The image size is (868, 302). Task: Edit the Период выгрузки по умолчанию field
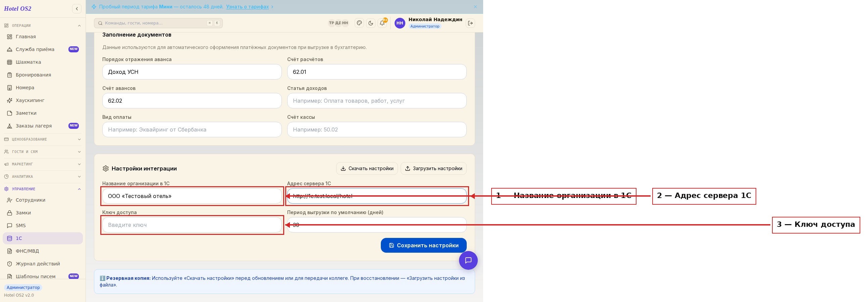(376, 225)
